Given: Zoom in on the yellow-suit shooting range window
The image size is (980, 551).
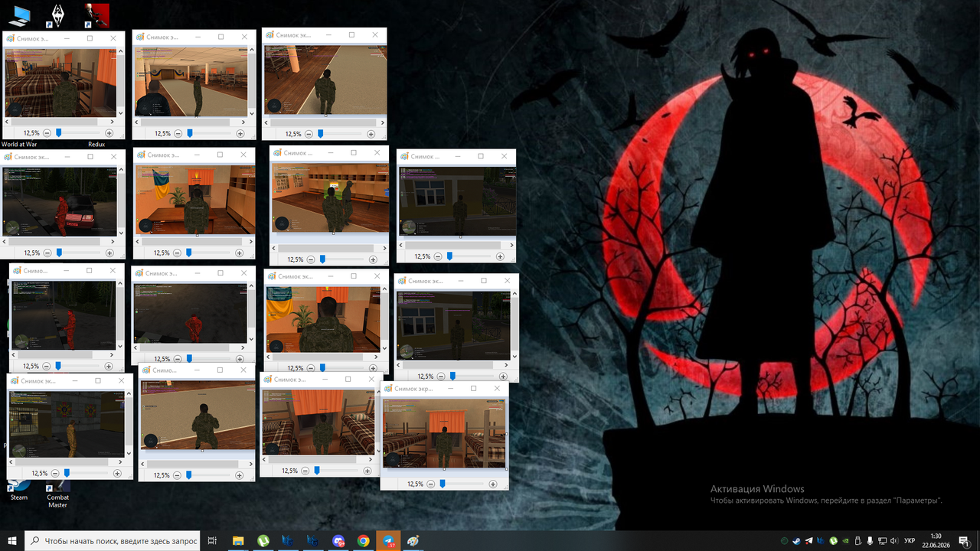Looking at the screenshot, I should pyautogui.click(x=118, y=474).
